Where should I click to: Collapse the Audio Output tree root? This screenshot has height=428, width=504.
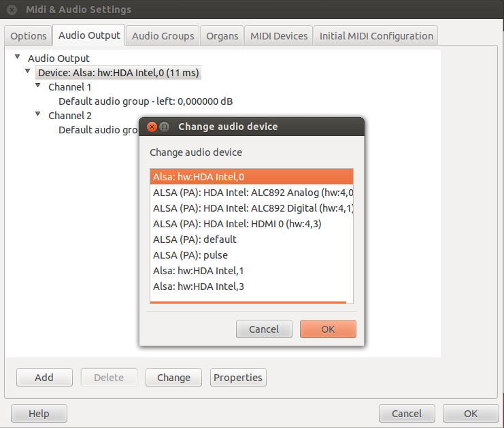(18, 57)
